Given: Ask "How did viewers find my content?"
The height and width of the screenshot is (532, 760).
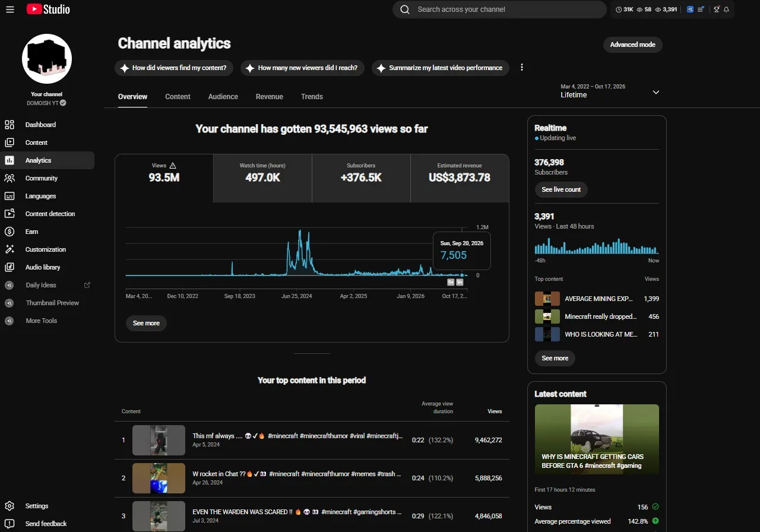Looking at the screenshot, I should pyautogui.click(x=174, y=68).
